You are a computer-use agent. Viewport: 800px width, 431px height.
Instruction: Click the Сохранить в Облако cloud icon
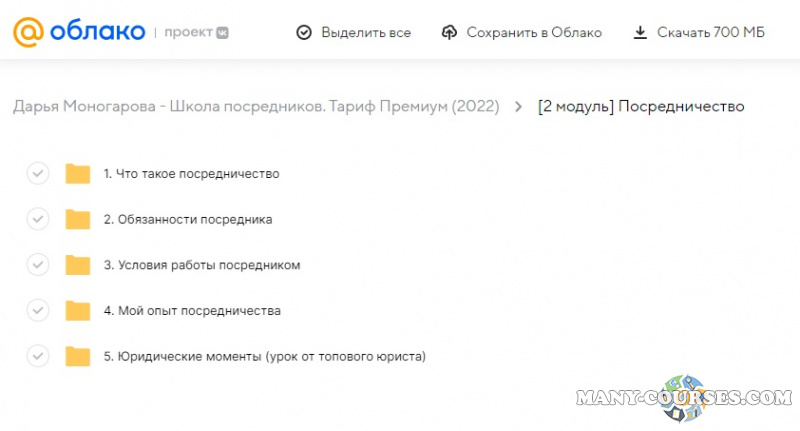pos(449,32)
